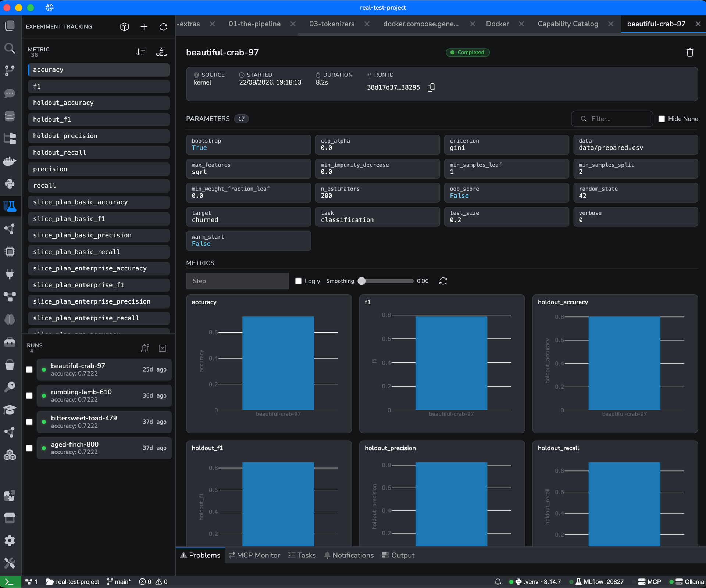Switch to the Docker tab
Image resolution: width=706 pixels, height=588 pixels.
click(x=497, y=24)
